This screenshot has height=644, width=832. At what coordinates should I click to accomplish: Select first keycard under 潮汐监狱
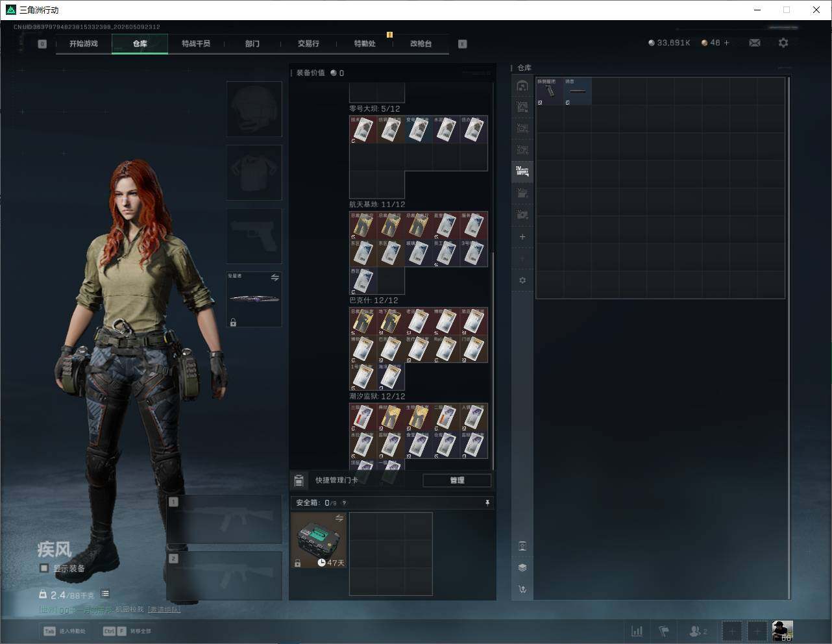click(363, 417)
